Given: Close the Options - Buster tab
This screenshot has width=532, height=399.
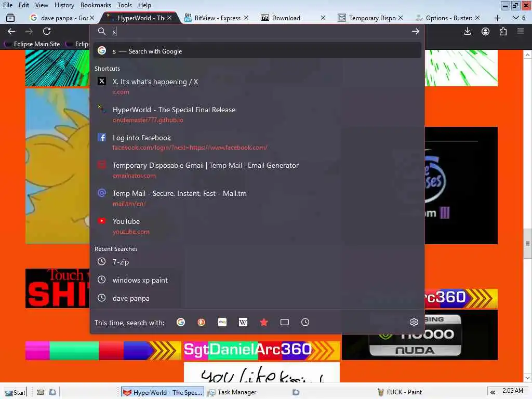Looking at the screenshot, I should click(477, 18).
